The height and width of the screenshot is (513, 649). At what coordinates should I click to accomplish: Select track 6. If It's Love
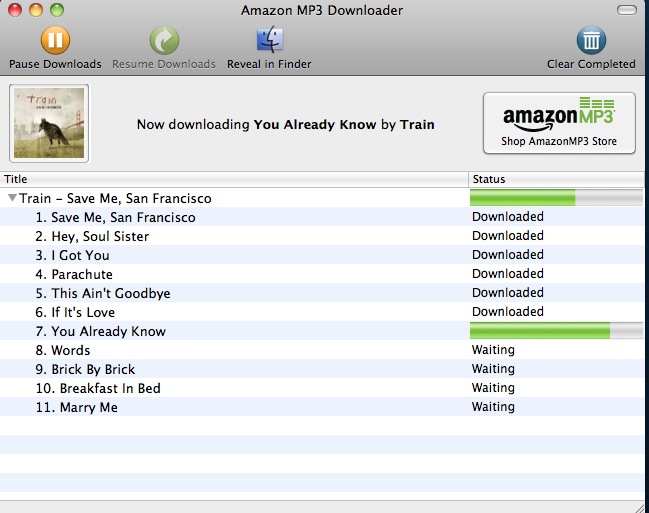click(322, 312)
